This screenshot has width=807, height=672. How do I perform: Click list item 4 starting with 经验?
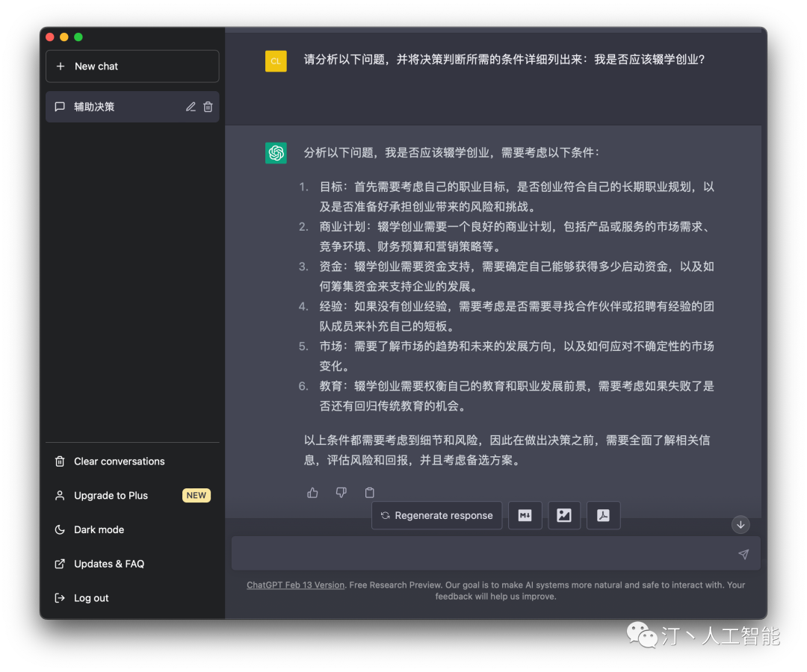pos(517,316)
